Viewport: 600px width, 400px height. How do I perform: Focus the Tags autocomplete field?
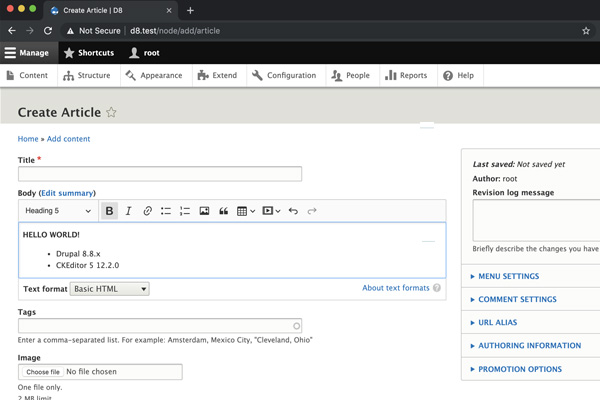(160, 326)
